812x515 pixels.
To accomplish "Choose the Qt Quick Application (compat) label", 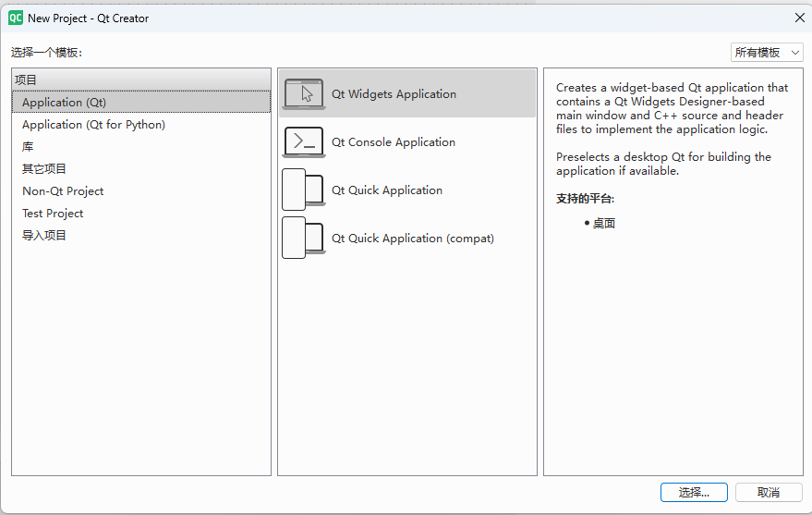I will (x=413, y=239).
